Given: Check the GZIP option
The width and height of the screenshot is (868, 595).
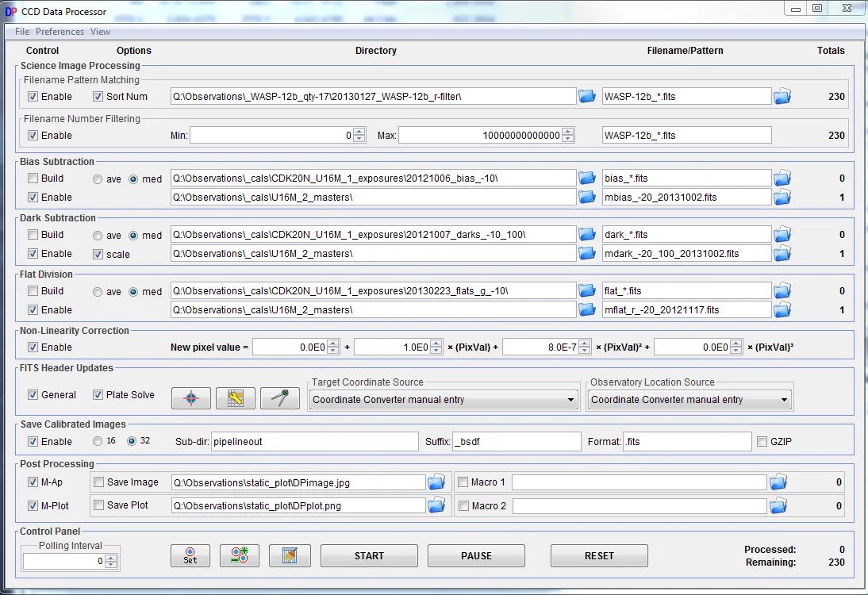Looking at the screenshot, I should pyautogui.click(x=762, y=442).
